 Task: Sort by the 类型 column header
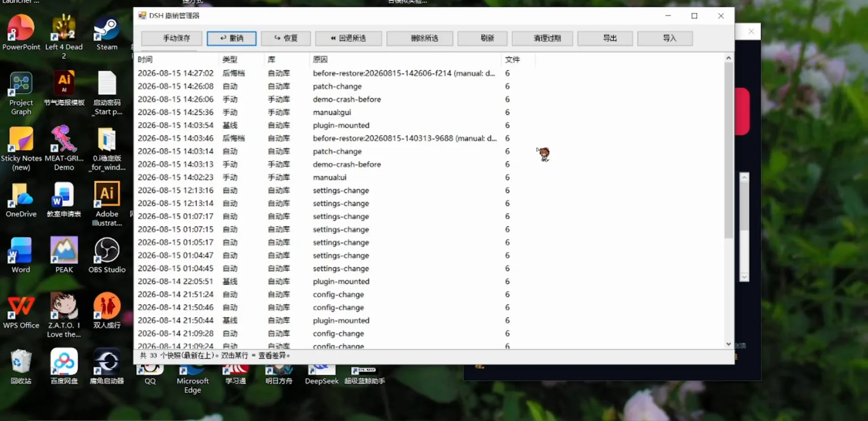[x=242, y=59]
